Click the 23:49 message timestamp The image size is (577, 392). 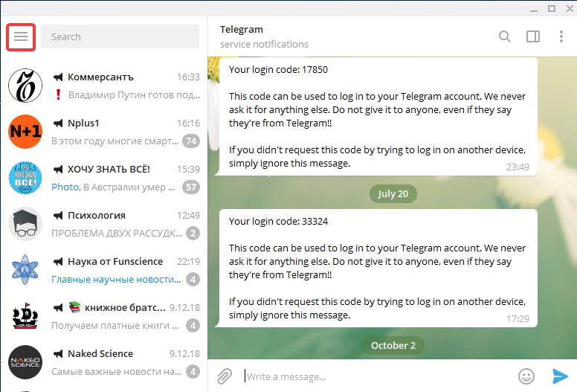518,167
